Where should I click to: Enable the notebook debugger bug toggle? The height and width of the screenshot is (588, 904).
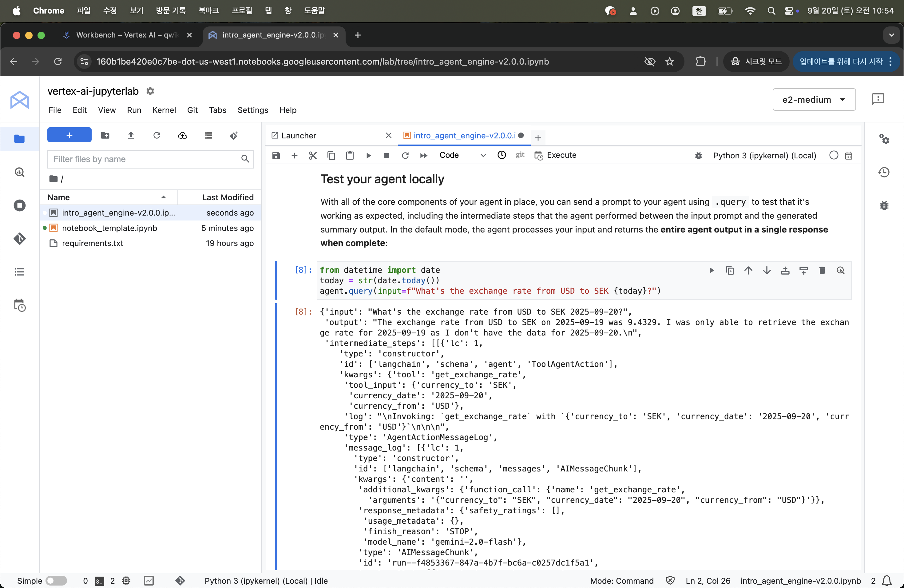pyautogui.click(x=698, y=155)
